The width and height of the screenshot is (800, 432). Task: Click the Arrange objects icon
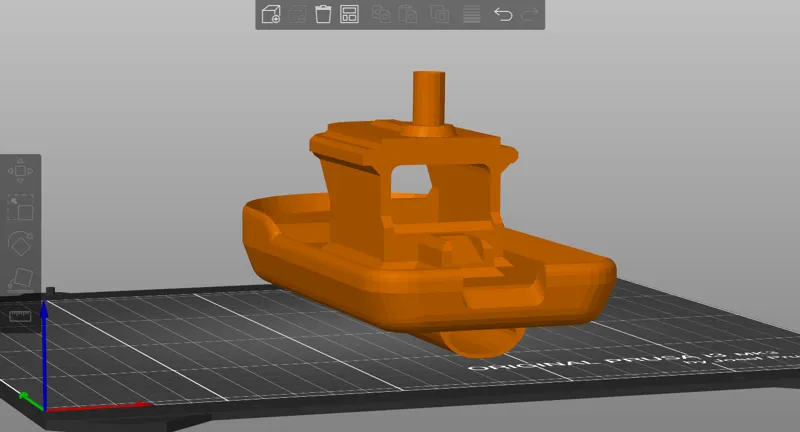point(349,14)
